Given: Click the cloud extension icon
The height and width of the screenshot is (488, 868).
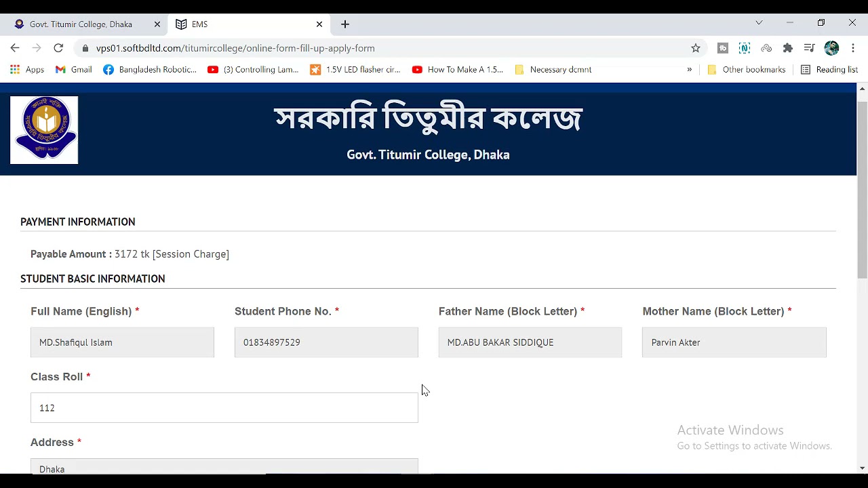Looking at the screenshot, I should click(x=766, y=48).
